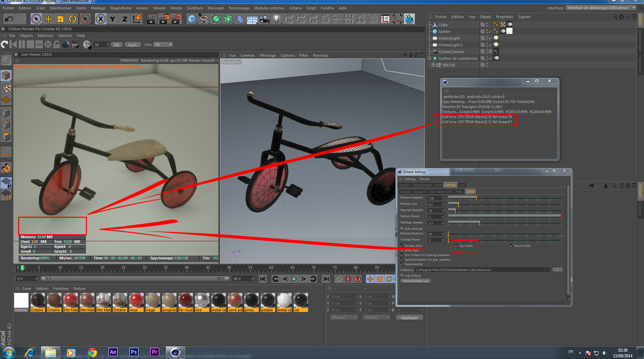Click the Octane clay mode sphere icon
This screenshot has width=644, height=359.
65,44
